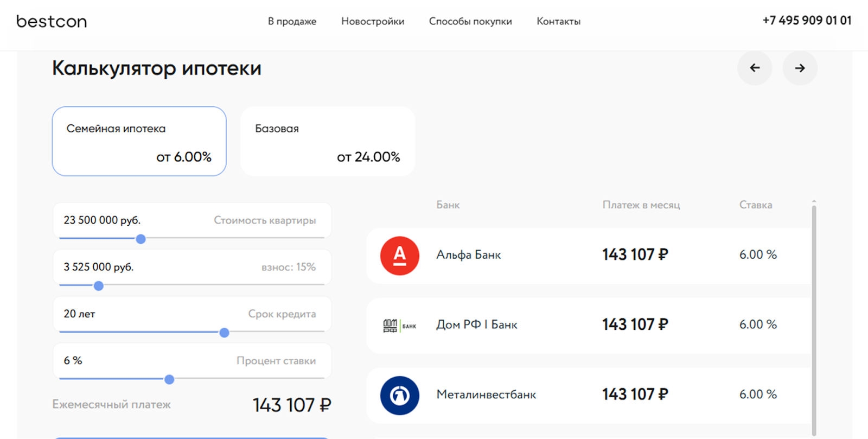Click the 20 лет loan term field
The height and width of the screenshot is (439, 868).
tap(79, 314)
